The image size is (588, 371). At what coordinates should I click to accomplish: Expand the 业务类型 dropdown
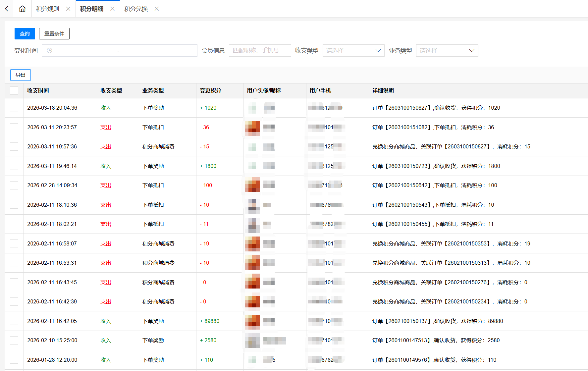[x=447, y=51]
